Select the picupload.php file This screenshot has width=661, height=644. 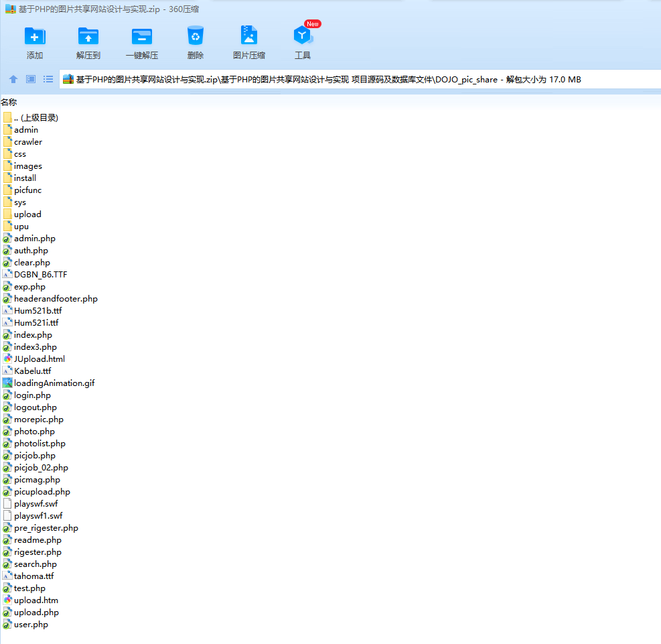(37, 492)
